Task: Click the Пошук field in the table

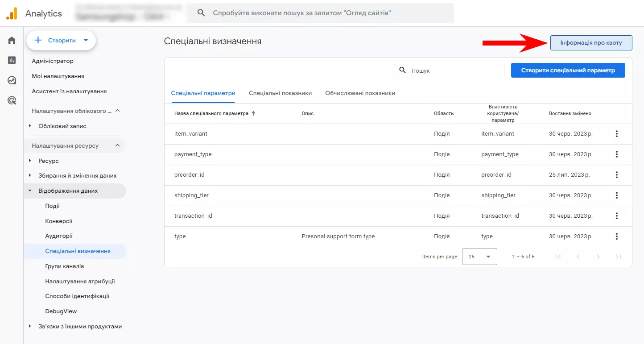Action: point(449,70)
